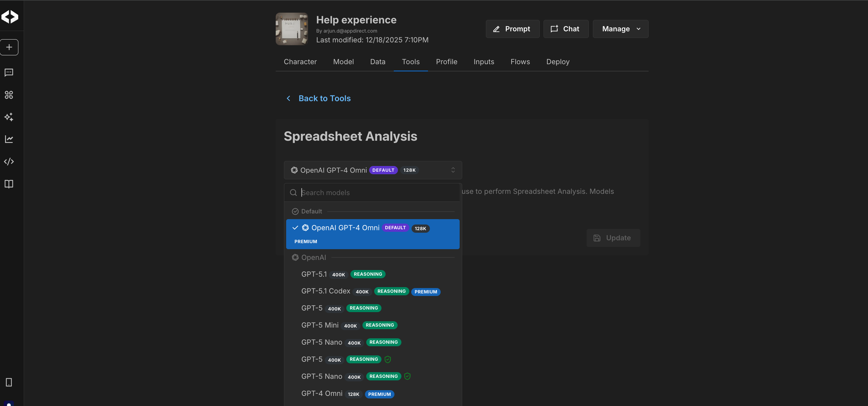This screenshot has height=406, width=868.
Task: Expand the Manage dropdown menu
Action: tap(620, 29)
